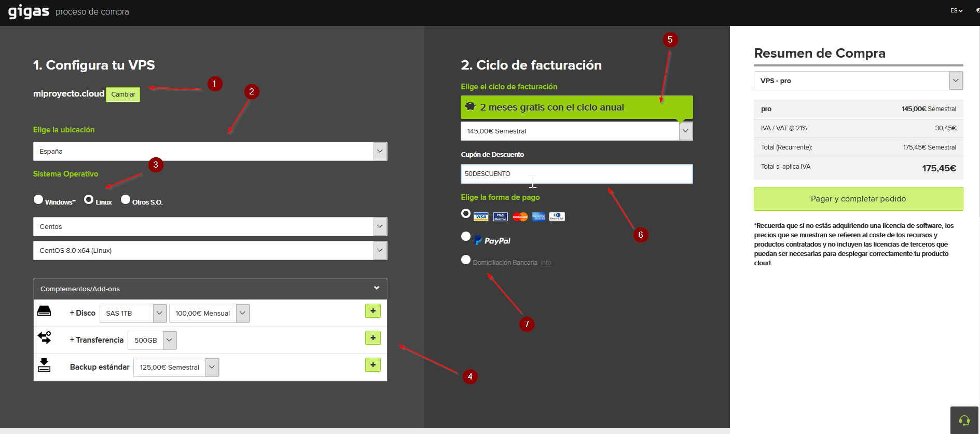The image size is (980, 434).
Task: Open the Centos distribution dropdown
Action: tap(210, 227)
